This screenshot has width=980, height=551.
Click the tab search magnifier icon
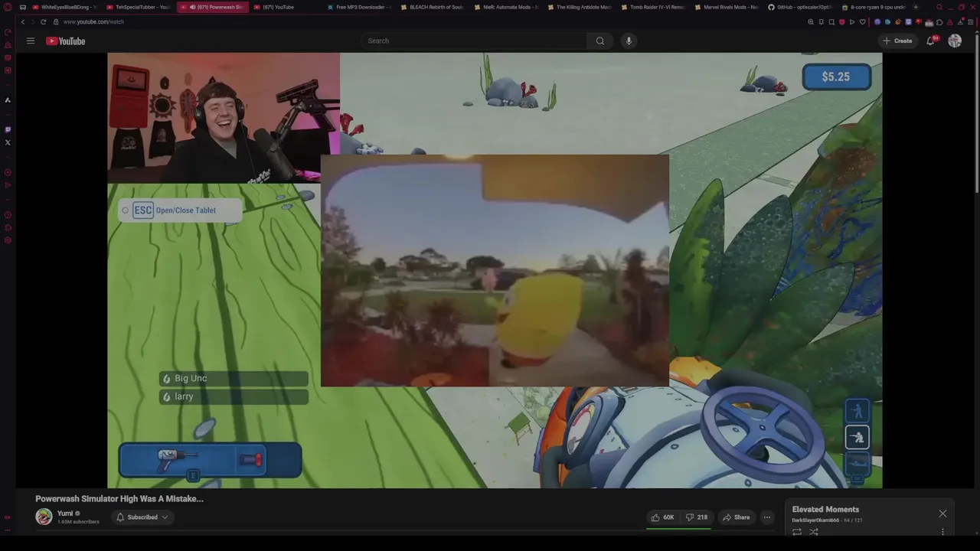[939, 7]
